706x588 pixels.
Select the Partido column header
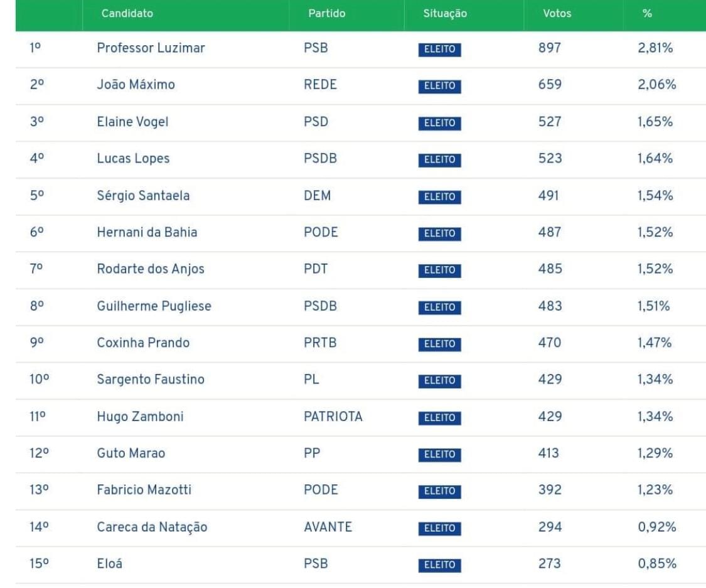326,14
